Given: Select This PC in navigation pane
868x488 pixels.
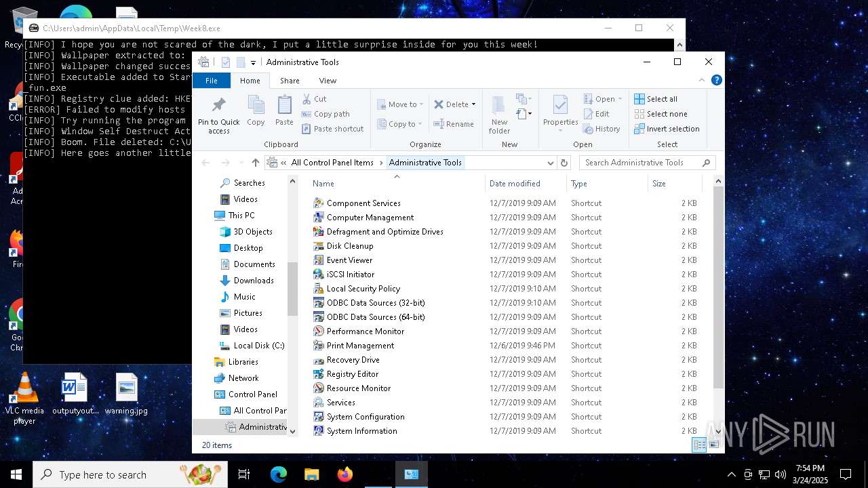Looking at the screenshot, I should (x=234, y=216).
